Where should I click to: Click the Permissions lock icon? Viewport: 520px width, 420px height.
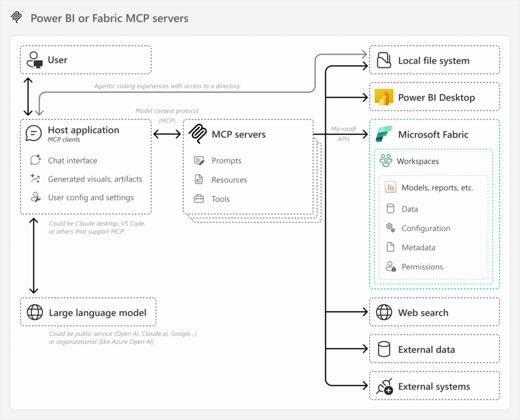[391, 266]
